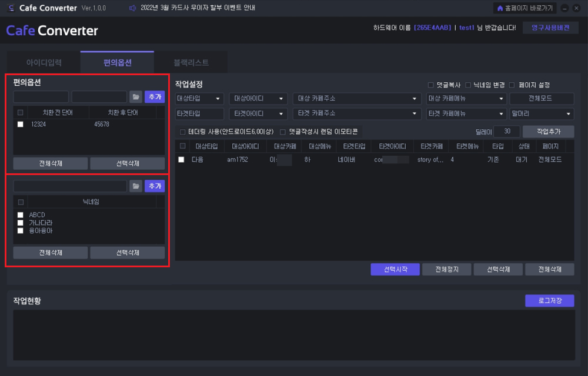Expand the 타겟 카페메뉴 dropdown
The image size is (588, 376).
pyautogui.click(x=466, y=113)
